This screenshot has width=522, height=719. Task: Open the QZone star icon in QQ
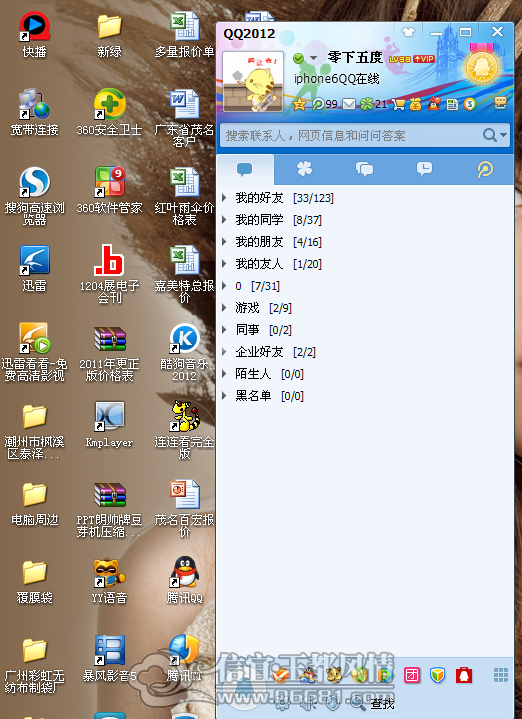299,105
